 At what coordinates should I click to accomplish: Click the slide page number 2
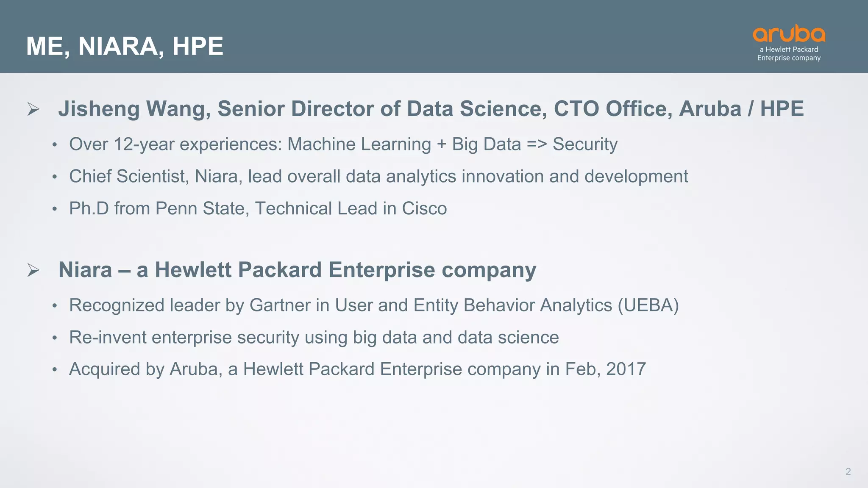tap(848, 471)
